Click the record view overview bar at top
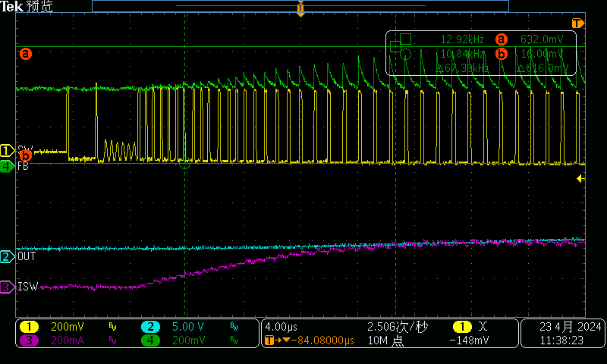The image size is (607, 364). pyautogui.click(x=300, y=6)
